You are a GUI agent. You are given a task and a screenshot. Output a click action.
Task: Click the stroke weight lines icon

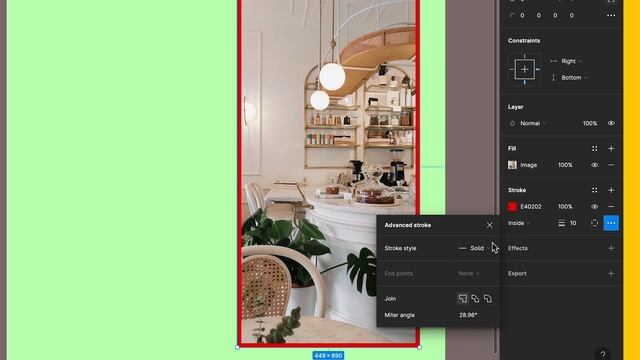tap(562, 223)
